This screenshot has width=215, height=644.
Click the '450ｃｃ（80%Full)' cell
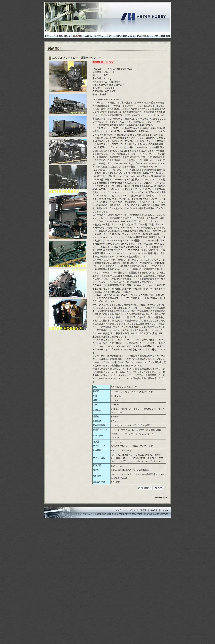click(138, 451)
